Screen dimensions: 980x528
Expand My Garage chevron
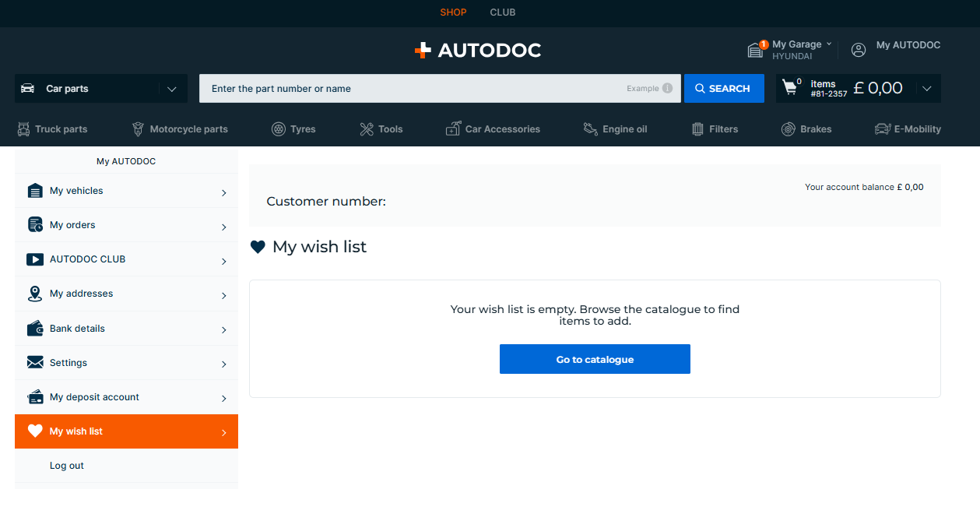[x=829, y=44]
